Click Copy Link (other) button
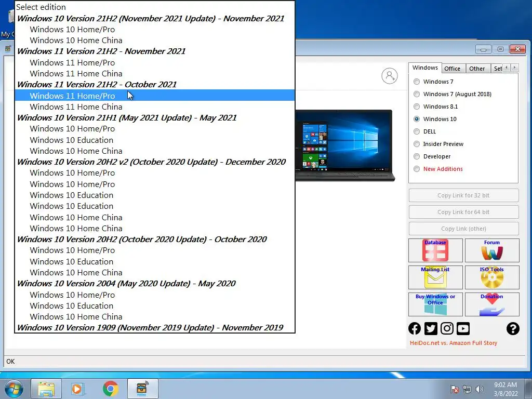The width and height of the screenshot is (532, 399). [x=463, y=229]
